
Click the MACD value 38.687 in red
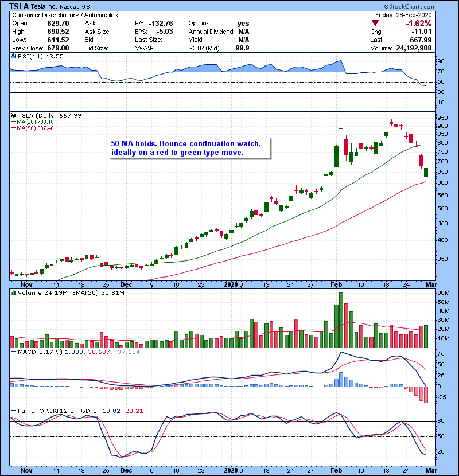coord(99,352)
